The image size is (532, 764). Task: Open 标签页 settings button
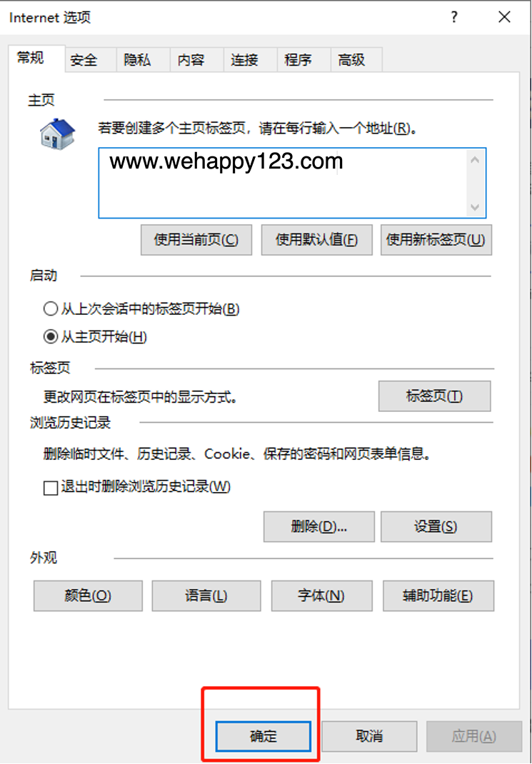click(435, 396)
